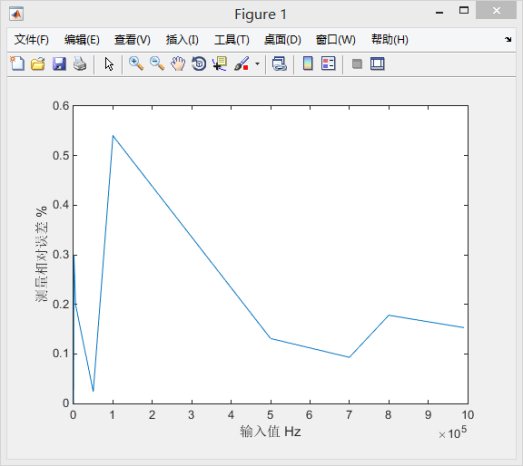Viewport: 523px width, 466px height.
Task: Insert a colorbar via toolbar icon
Action: [x=308, y=63]
